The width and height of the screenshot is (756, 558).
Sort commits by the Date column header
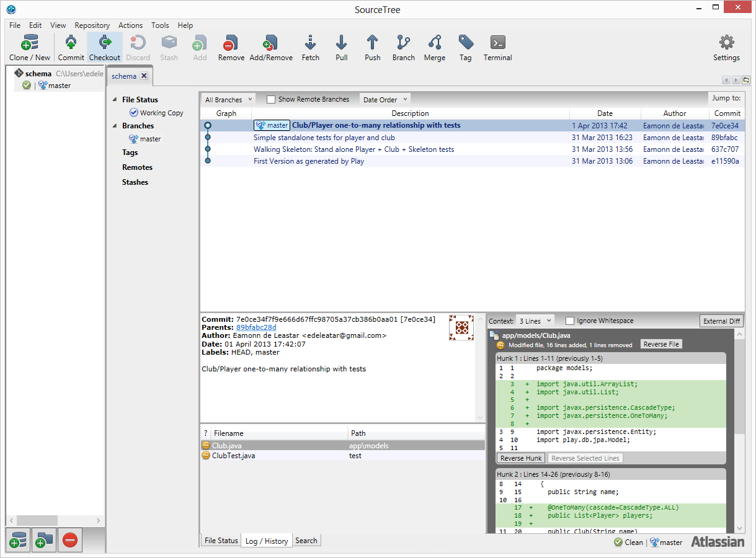click(605, 113)
